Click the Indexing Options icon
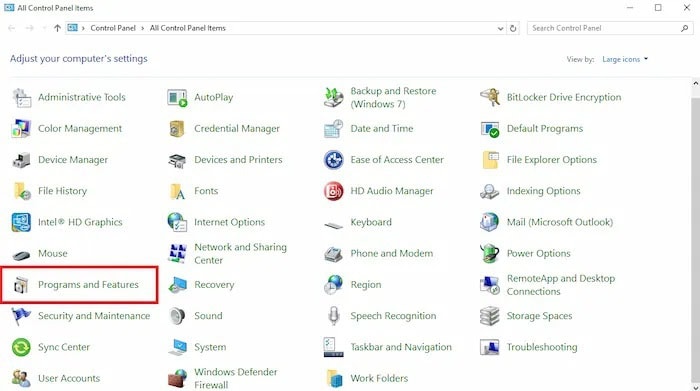This screenshot has width=700, height=391. coord(490,191)
